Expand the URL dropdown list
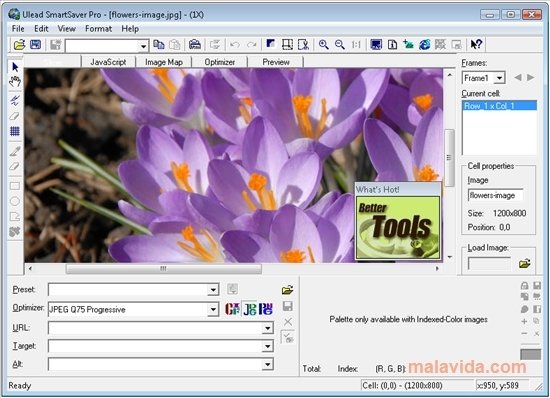Image resolution: width=550 pixels, height=398 pixels. click(x=267, y=328)
